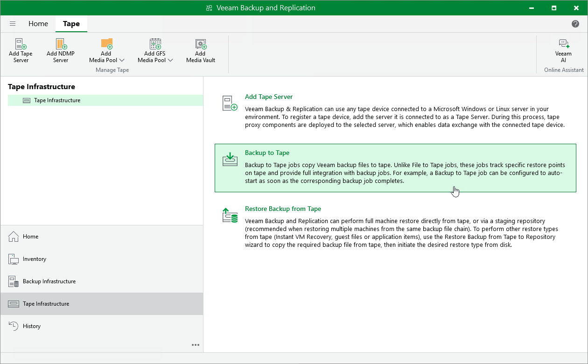Go to the Inventory view
This screenshot has width=588, height=364.
coord(35,259)
